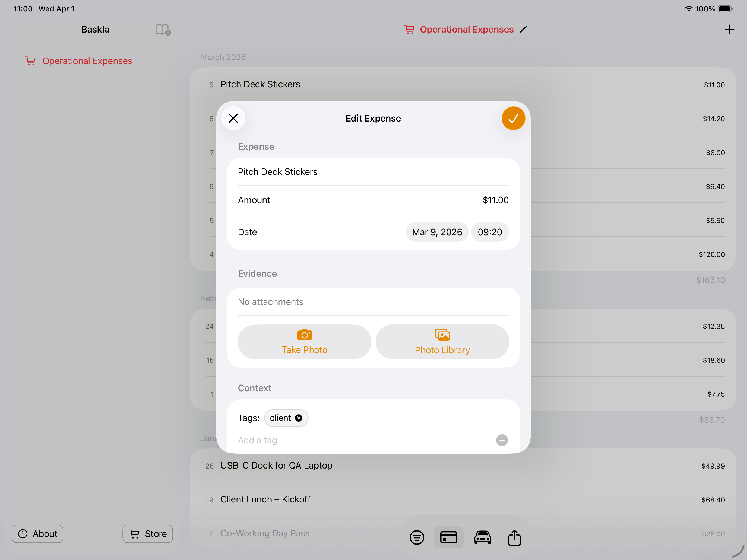The image size is (747, 560).
Task: Select Operational Expenses in sidebar
Action: pos(87,61)
